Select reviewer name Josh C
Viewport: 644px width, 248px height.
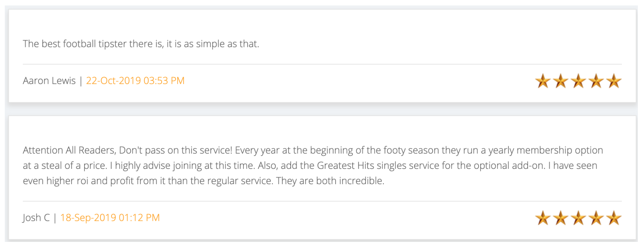36,218
